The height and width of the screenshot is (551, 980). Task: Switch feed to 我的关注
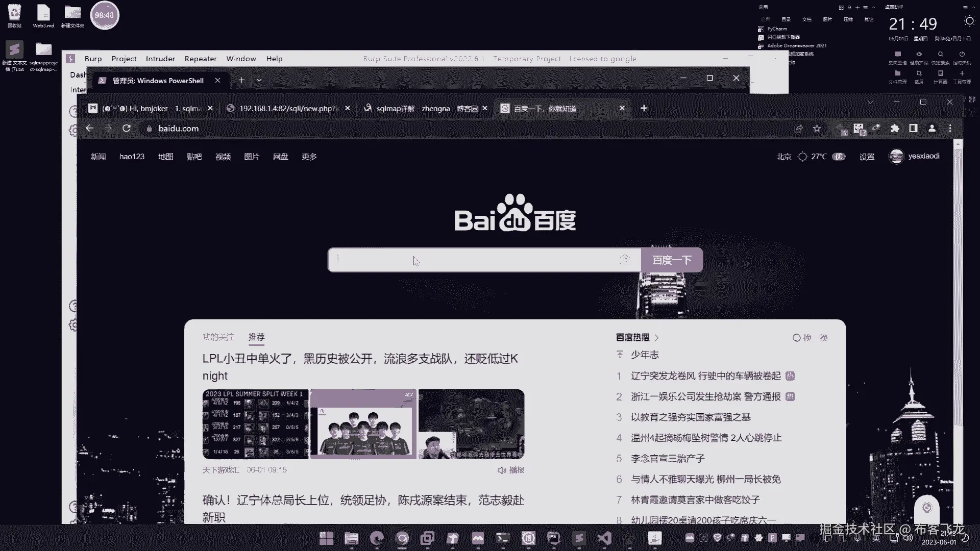218,337
